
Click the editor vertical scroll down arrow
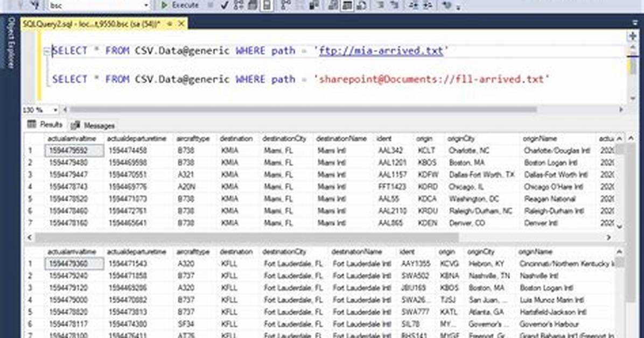point(633,98)
